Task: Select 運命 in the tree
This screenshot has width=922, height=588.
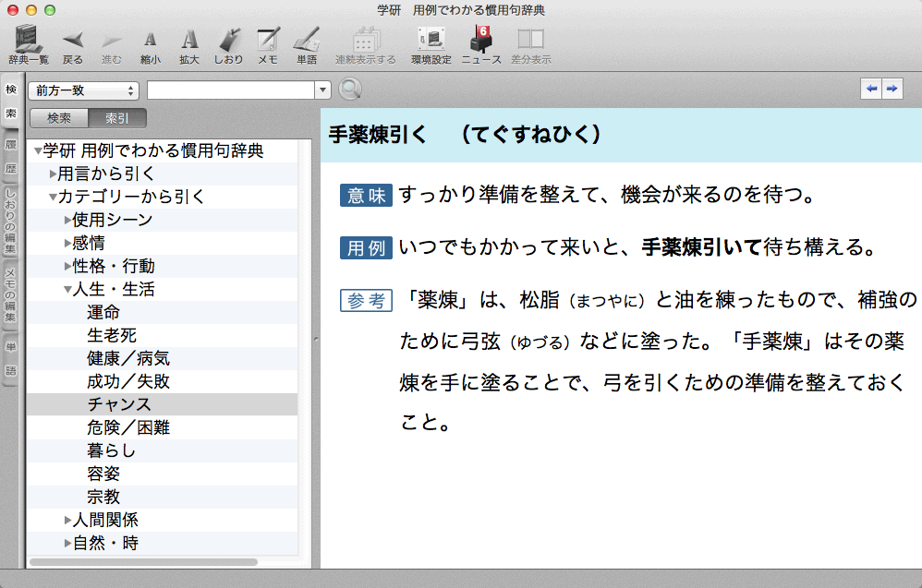Action: (103, 313)
